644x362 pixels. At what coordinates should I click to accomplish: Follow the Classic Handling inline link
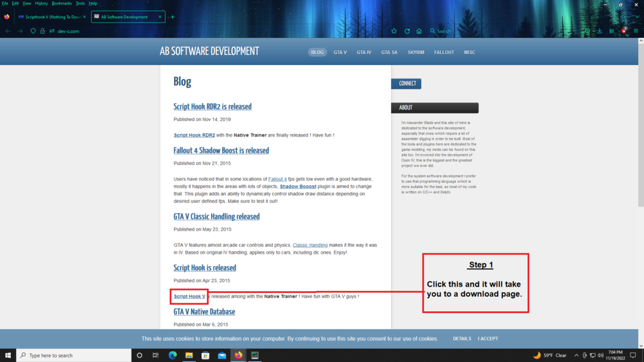(x=310, y=245)
